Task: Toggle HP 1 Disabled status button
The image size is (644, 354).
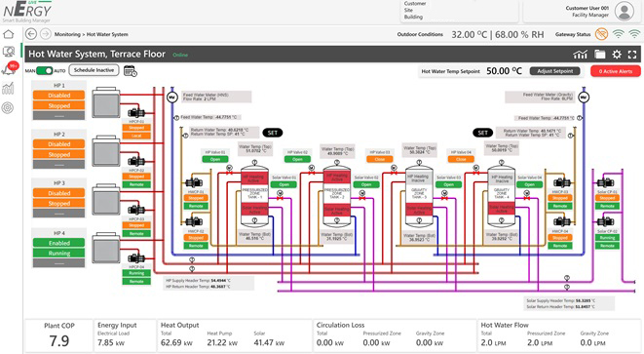Action: tap(59, 96)
